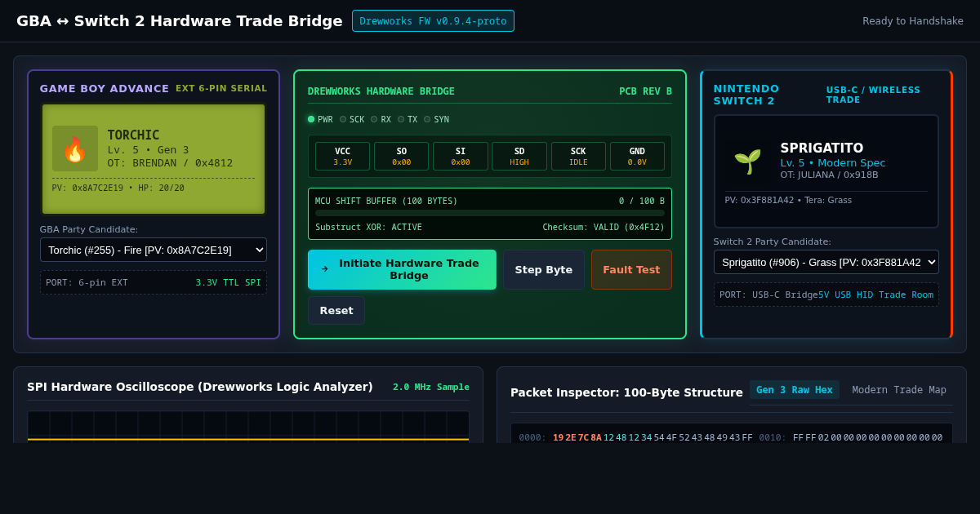Click the EXT 6-PIN SERIAL label
This screenshot has width=980, height=514.
pyautogui.click(x=221, y=88)
